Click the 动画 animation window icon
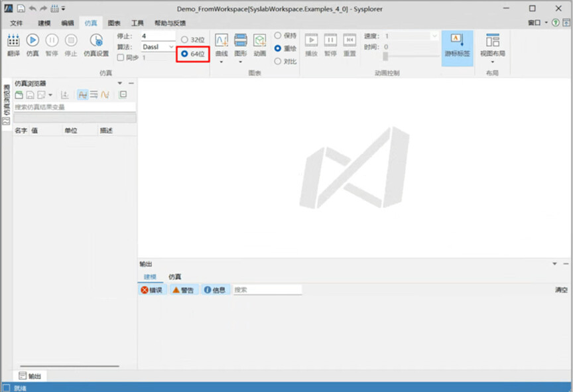The image size is (573, 392). click(x=260, y=40)
